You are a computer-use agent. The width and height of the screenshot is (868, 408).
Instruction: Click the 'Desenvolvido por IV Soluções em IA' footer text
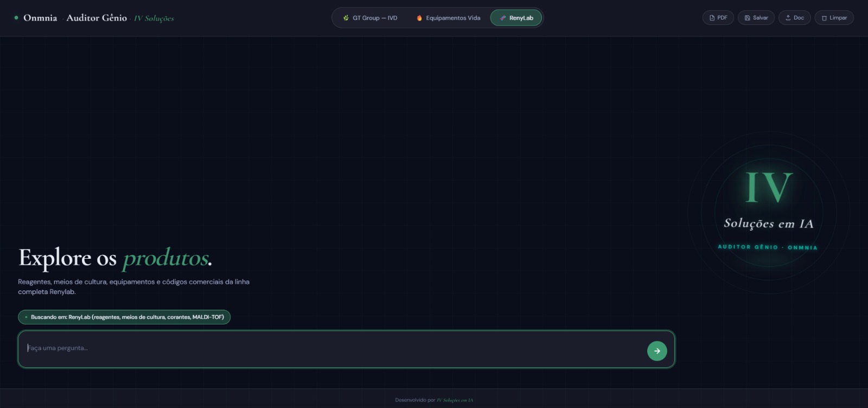(x=434, y=400)
